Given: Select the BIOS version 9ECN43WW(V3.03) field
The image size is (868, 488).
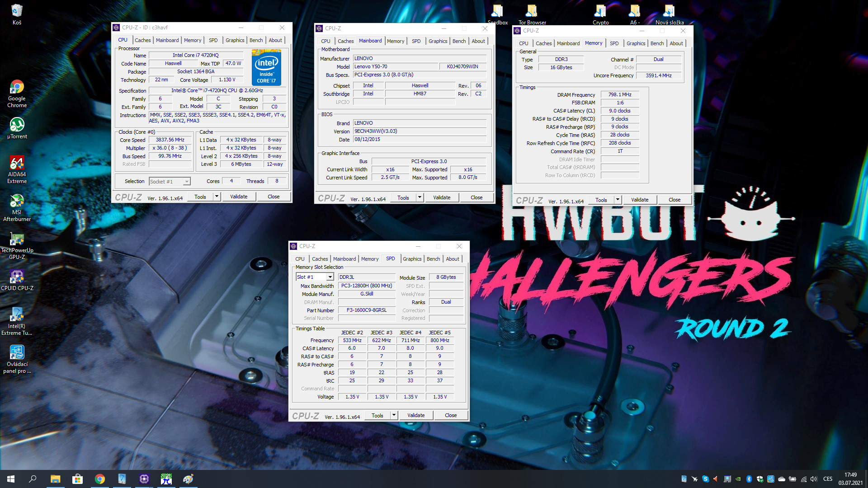Looking at the screenshot, I should (x=420, y=131).
